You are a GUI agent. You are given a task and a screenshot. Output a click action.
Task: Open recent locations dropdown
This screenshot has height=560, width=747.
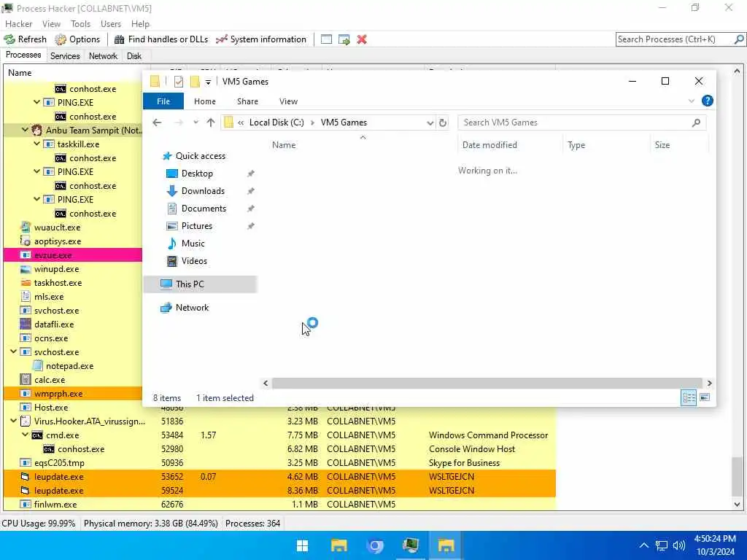click(x=196, y=122)
